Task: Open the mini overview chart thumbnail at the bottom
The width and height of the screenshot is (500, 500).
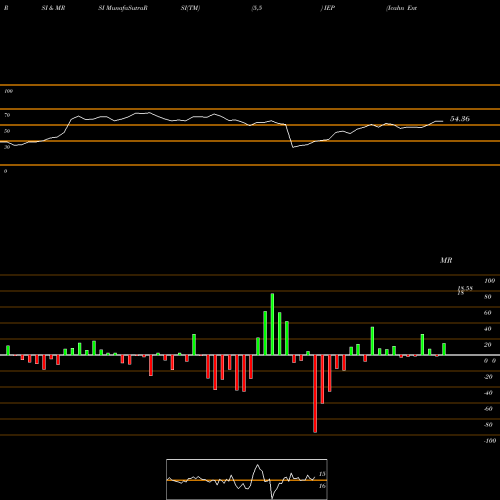Action: click(247, 479)
